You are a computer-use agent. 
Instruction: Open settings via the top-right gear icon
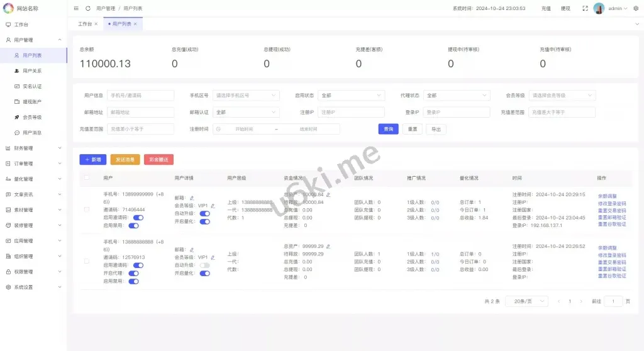tap(635, 9)
